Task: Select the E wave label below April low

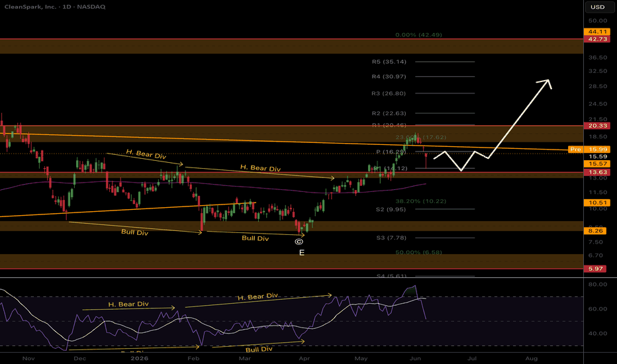Action: (x=301, y=253)
